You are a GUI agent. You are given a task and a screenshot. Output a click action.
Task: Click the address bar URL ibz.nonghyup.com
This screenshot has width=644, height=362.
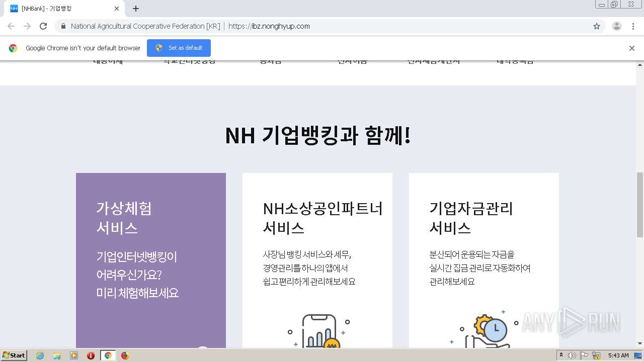pyautogui.click(x=269, y=26)
